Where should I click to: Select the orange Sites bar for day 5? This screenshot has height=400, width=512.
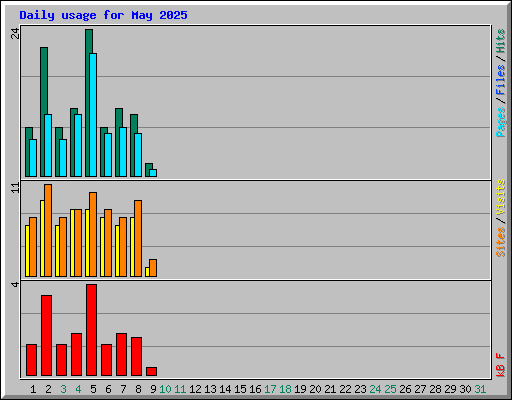point(93,234)
